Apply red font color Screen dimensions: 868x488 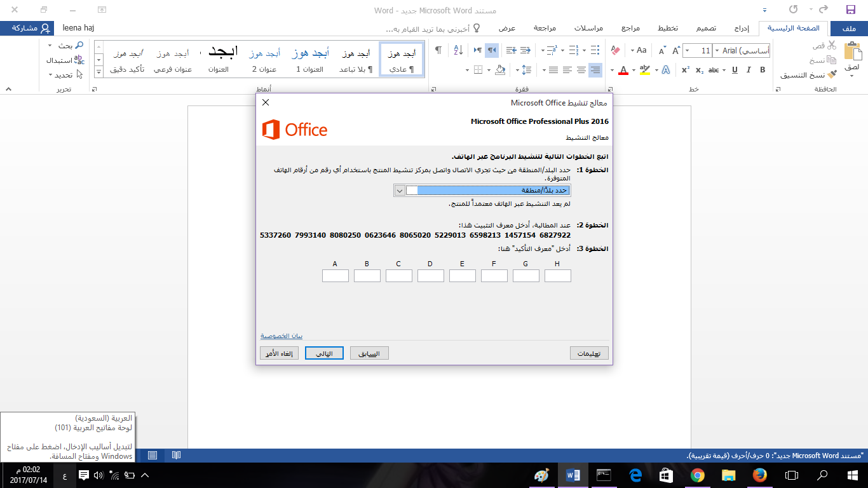point(623,70)
